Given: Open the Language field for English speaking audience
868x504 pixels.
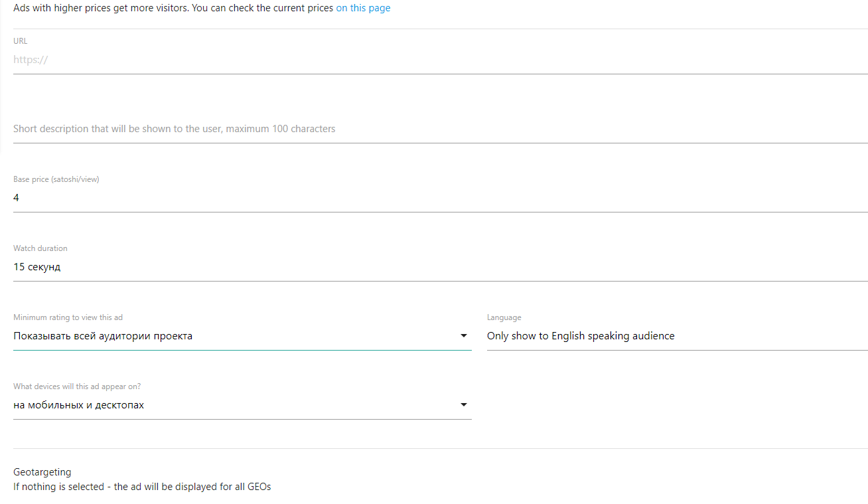Looking at the screenshot, I should click(x=676, y=336).
